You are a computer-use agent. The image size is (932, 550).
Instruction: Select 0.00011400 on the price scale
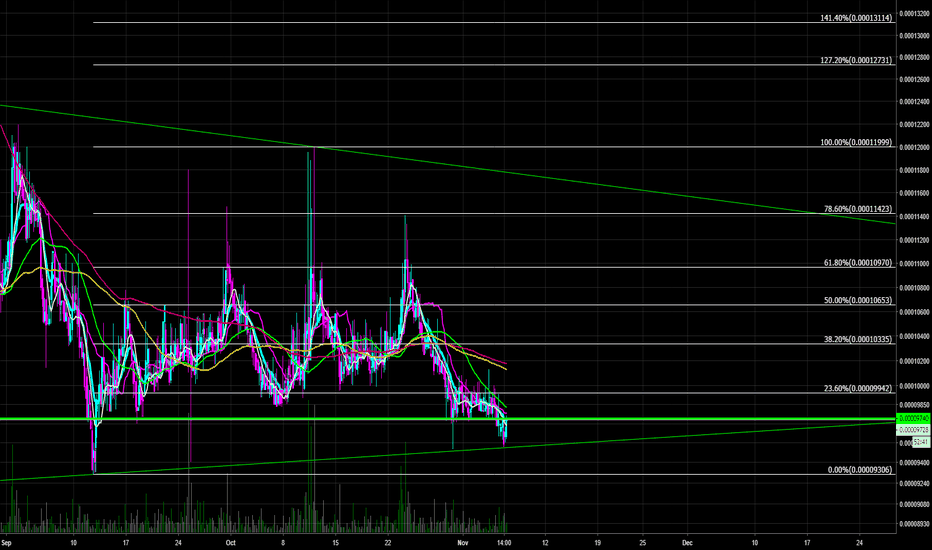(x=914, y=217)
